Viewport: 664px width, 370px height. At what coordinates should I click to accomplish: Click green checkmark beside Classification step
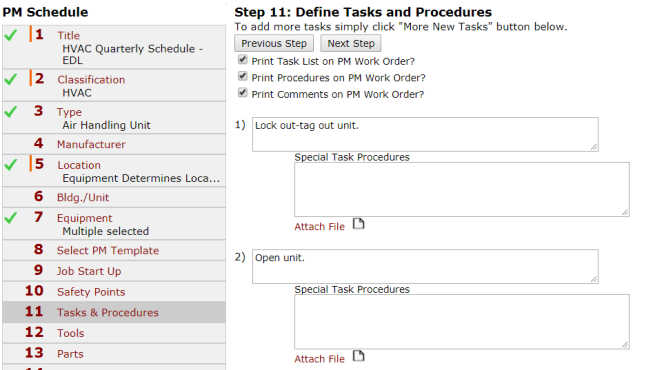pos(11,79)
